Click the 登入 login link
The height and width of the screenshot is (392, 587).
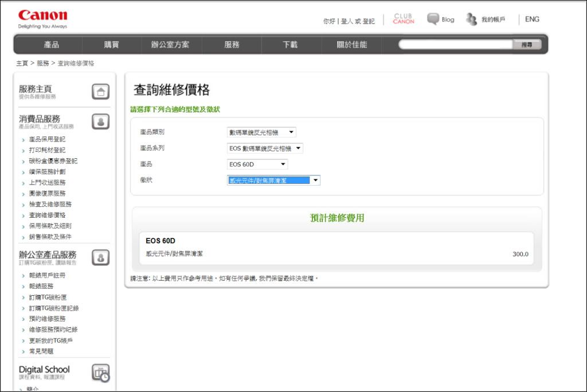347,21
